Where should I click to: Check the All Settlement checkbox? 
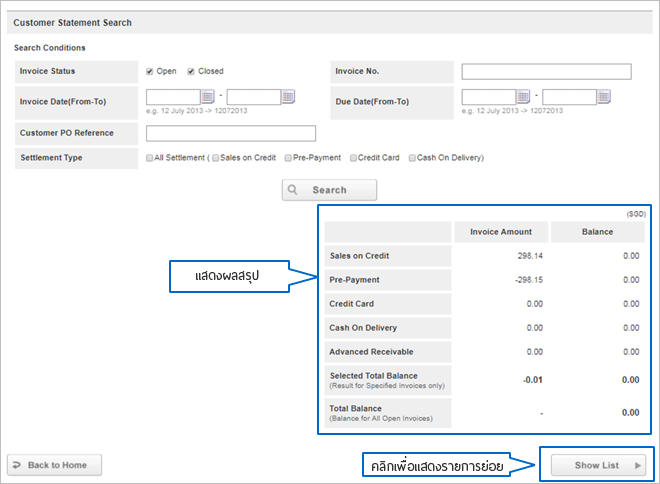150,157
